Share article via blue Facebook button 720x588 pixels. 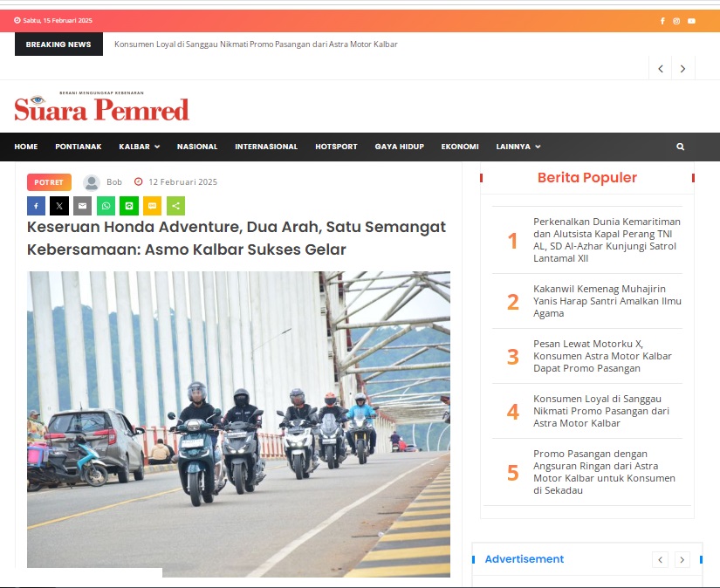pyautogui.click(x=37, y=206)
